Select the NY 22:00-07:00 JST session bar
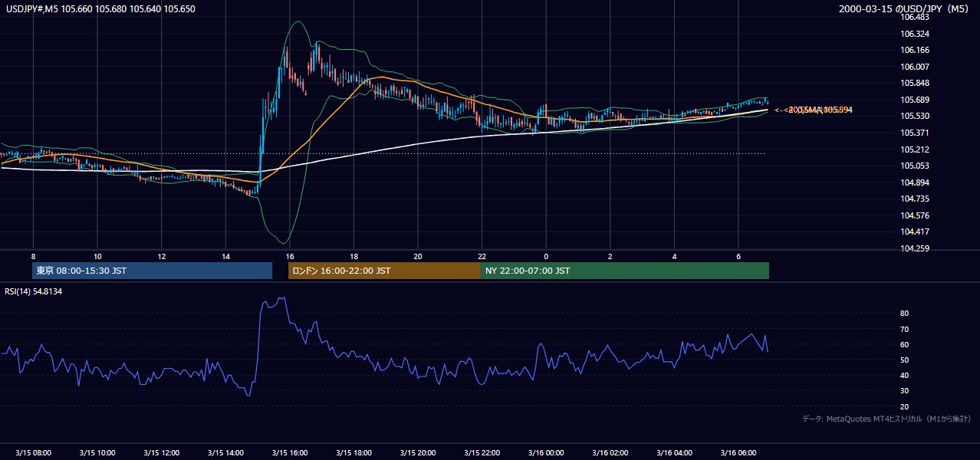 point(625,271)
